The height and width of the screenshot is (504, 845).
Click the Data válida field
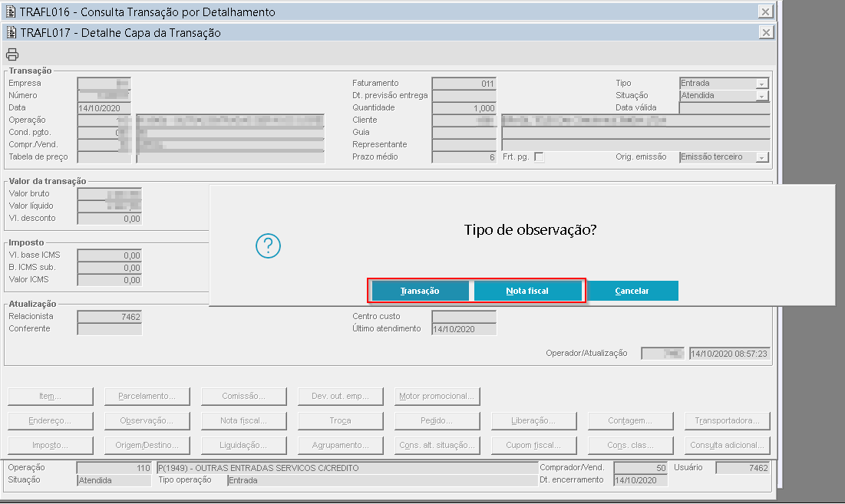[x=725, y=108]
